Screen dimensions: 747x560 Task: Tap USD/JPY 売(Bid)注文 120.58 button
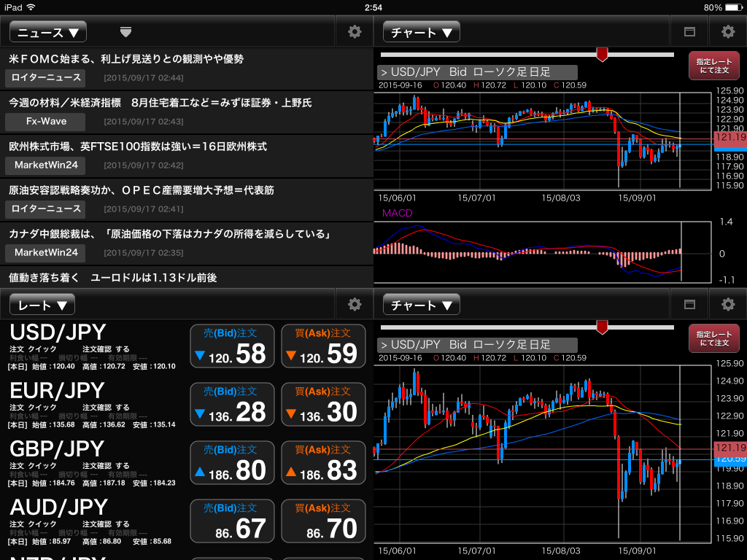232,346
